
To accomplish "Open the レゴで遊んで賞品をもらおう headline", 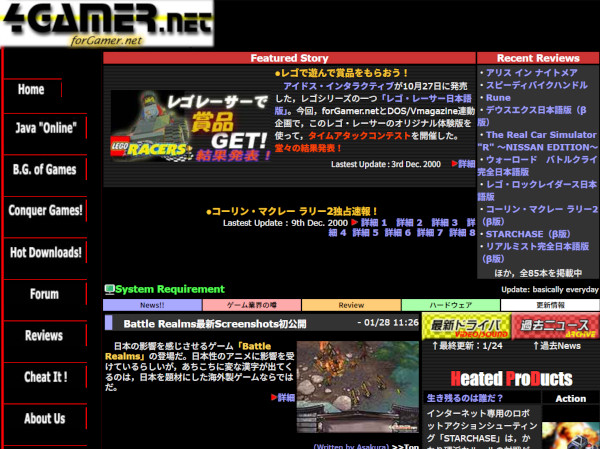I will click(342, 73).
